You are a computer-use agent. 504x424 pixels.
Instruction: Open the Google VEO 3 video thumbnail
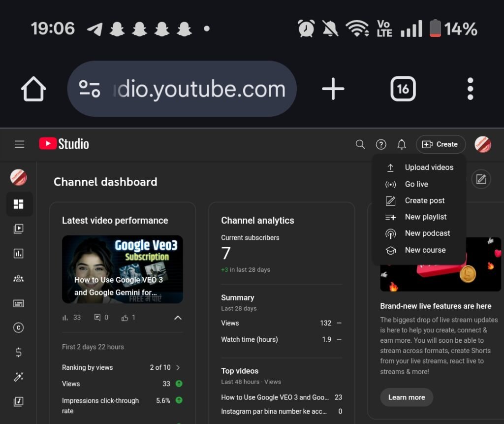pyautogui.click(x=122, y=269)
